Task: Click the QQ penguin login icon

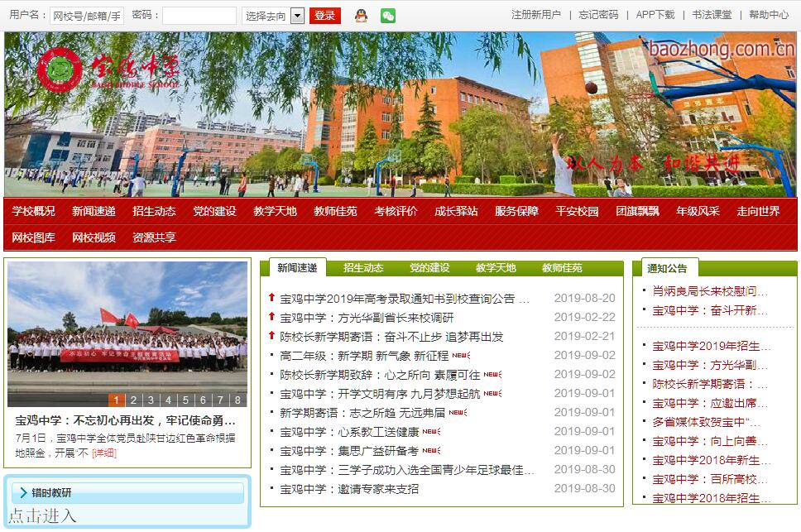Action: click(361, 16)
